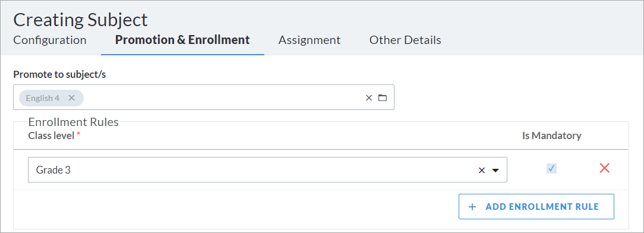Select the Promotion & Enrollment tab

(x=182, y=40)
